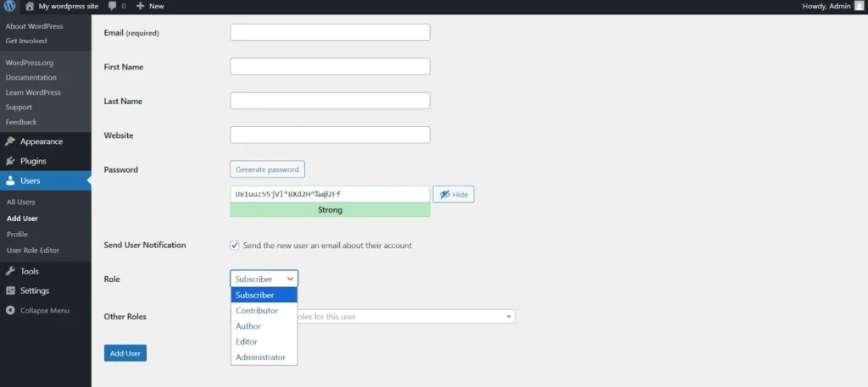The height and width of the screenshot is (387, 868).
Task: Click Generate password button
Action: coord(267,169)
